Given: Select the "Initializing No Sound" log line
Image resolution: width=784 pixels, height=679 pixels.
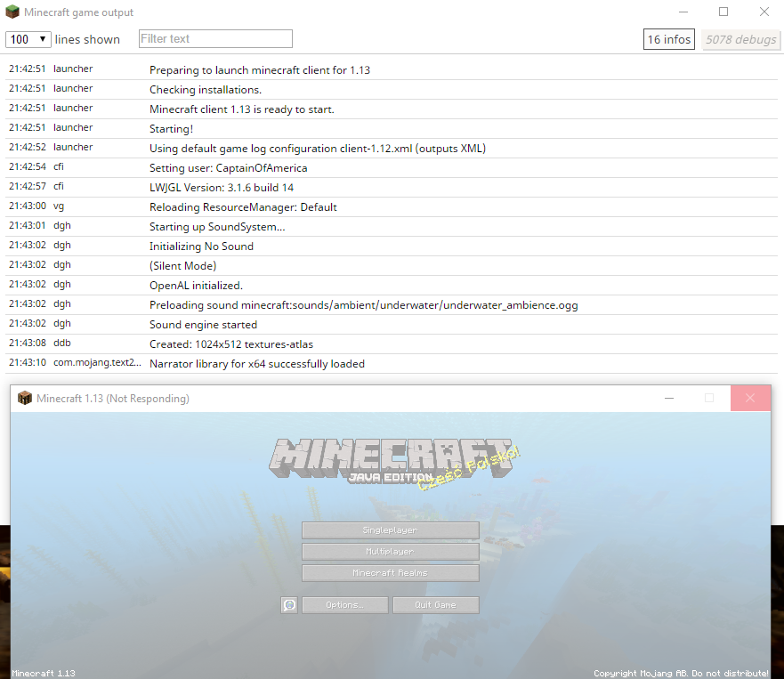Looking at the screenshot, I should [x=392, y=246].
